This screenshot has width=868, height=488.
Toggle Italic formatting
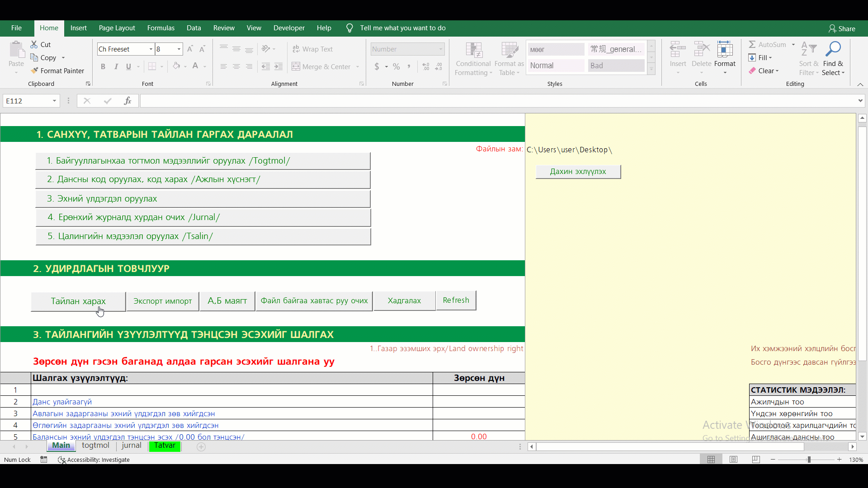point(116,66)
